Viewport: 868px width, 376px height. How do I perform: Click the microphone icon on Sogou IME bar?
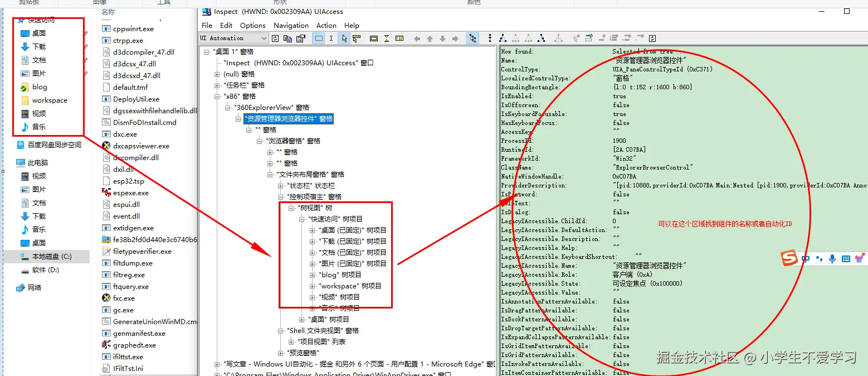click(x=832, y=258)
